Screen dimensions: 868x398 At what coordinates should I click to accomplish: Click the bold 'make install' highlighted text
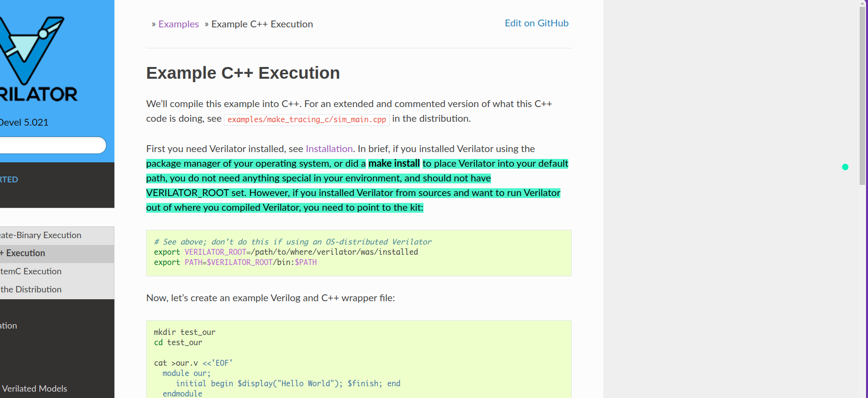(x=394, y=163)
